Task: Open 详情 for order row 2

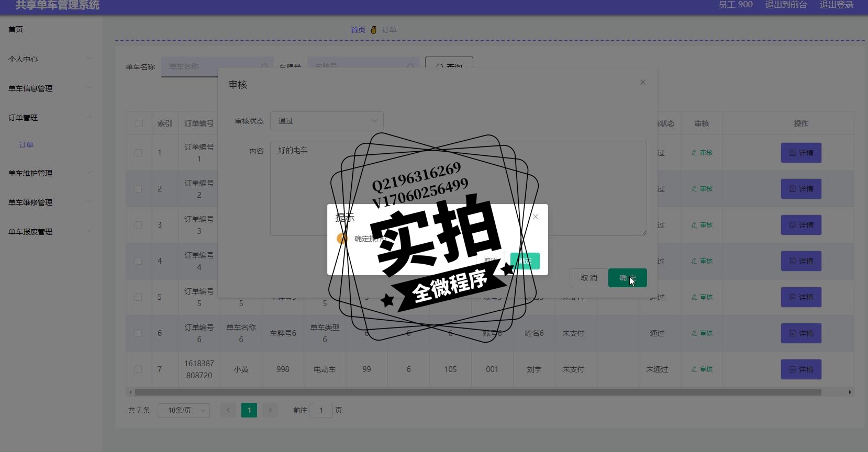Action: point(801,189)
